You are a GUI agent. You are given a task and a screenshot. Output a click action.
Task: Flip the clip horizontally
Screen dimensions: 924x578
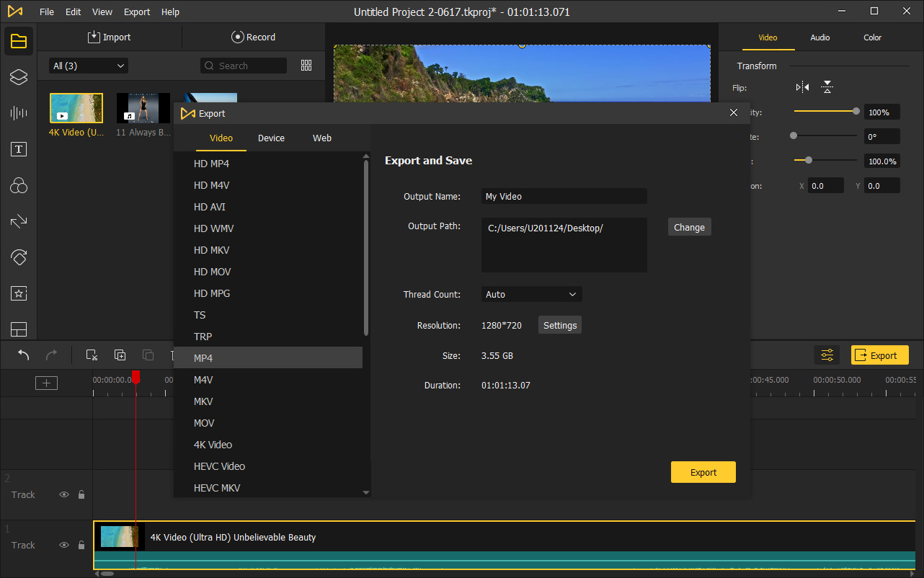[801, 86]
